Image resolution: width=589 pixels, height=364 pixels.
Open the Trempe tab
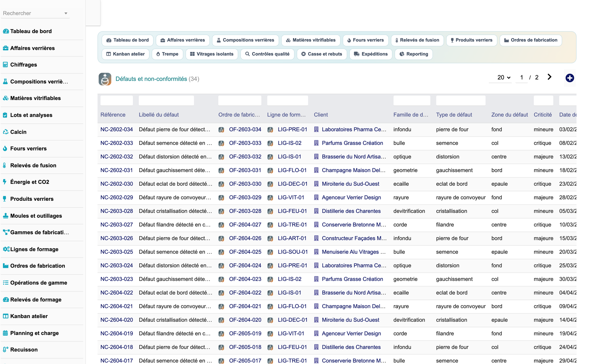pyautogui.click(x=167, y=54)
